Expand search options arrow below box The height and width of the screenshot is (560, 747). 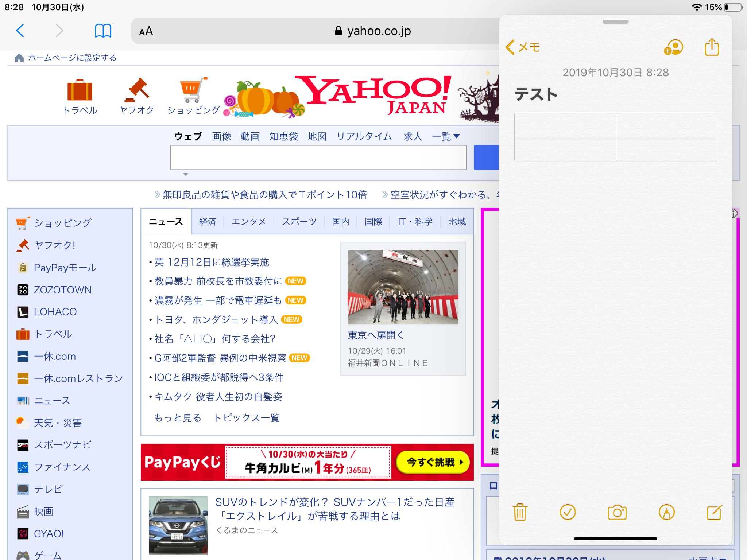tap(186, 175)
